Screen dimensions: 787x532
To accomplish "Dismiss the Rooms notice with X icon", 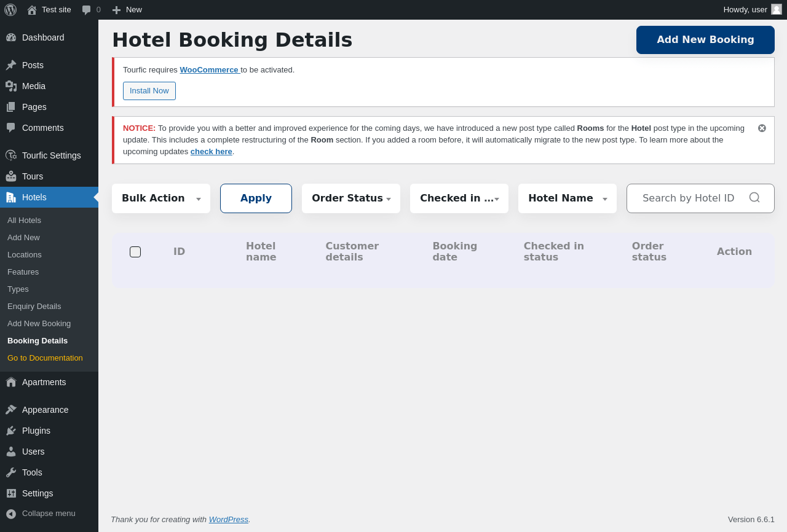I will tap(762, 128).
